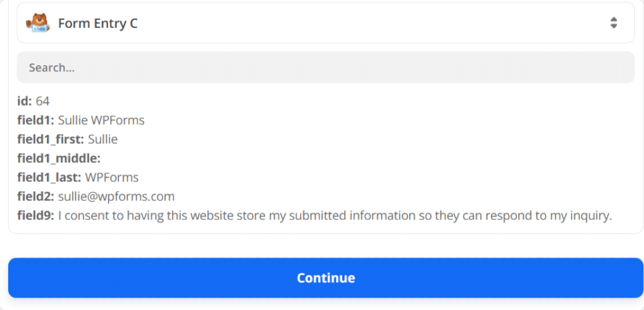Select the id value 64
The width and height of the screenshot is (644, 310).
click(x=43, y=101)
